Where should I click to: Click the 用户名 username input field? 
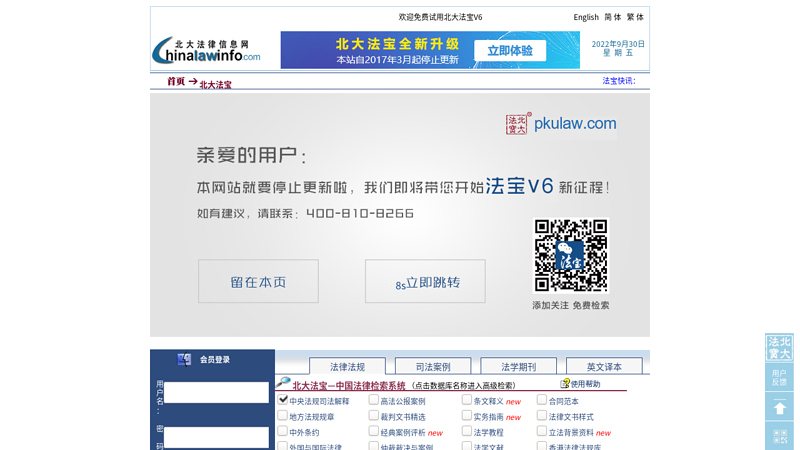point(216,392)
